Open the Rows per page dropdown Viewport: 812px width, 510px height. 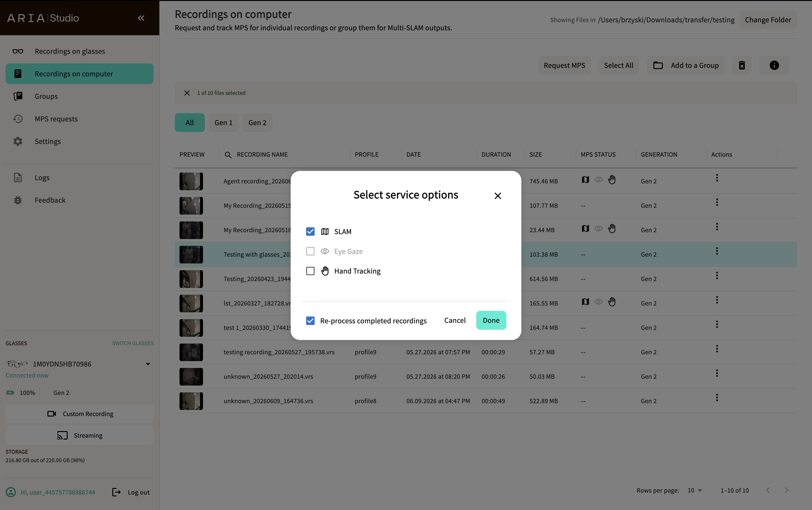[x=695, y=491]
